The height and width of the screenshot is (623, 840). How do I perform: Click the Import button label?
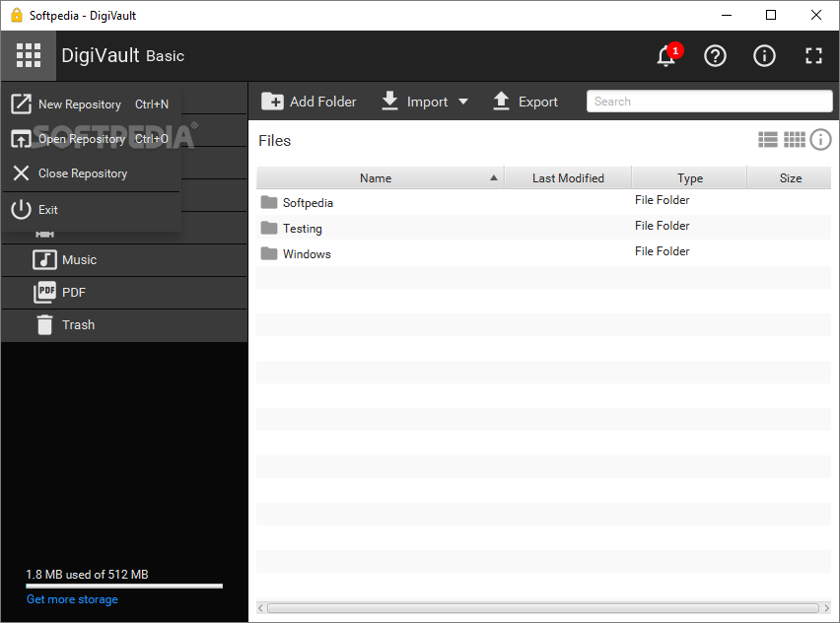(427, 102)
